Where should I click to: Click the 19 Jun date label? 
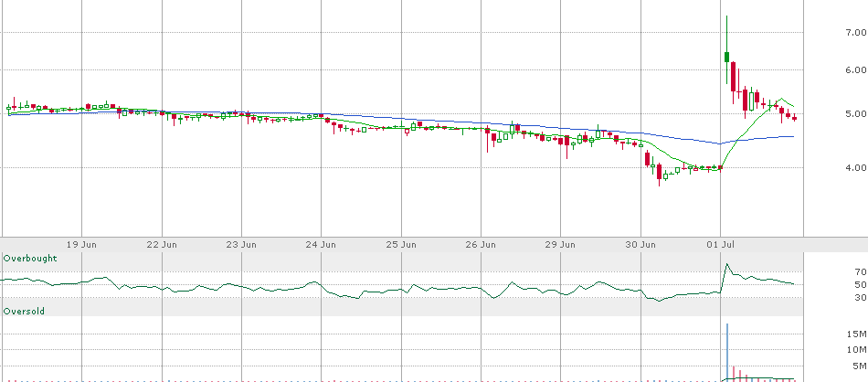[82, 244]
